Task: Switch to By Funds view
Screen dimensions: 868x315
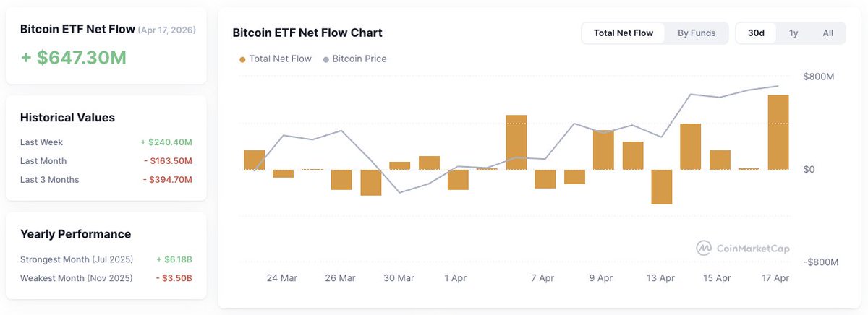Action: pos(697,33)
